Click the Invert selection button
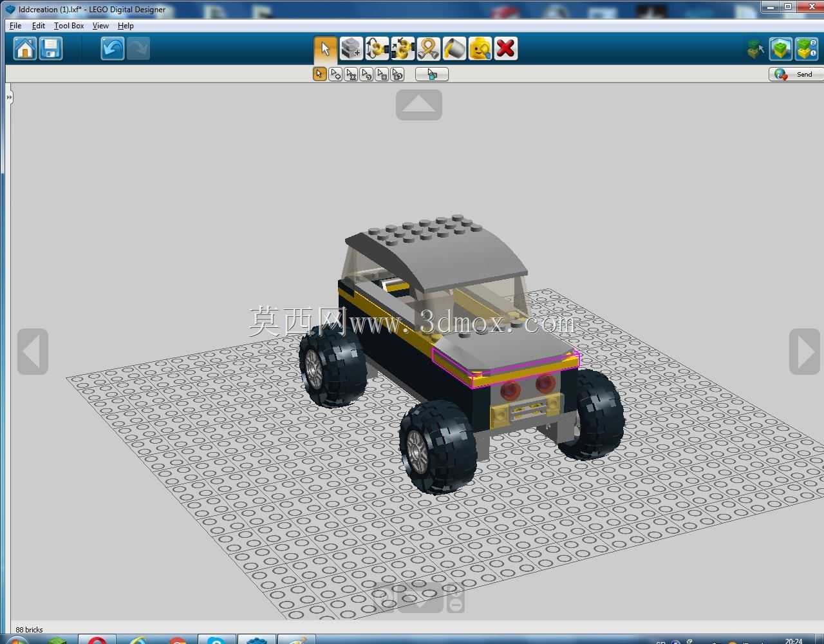Image resolution: width=824 pixels, height=644 pixels. (432, 74)
